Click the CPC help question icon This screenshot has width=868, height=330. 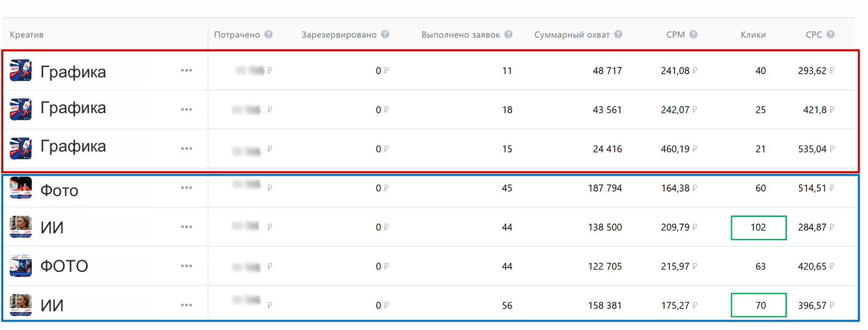pyautogui.click(x=831, y=34)
